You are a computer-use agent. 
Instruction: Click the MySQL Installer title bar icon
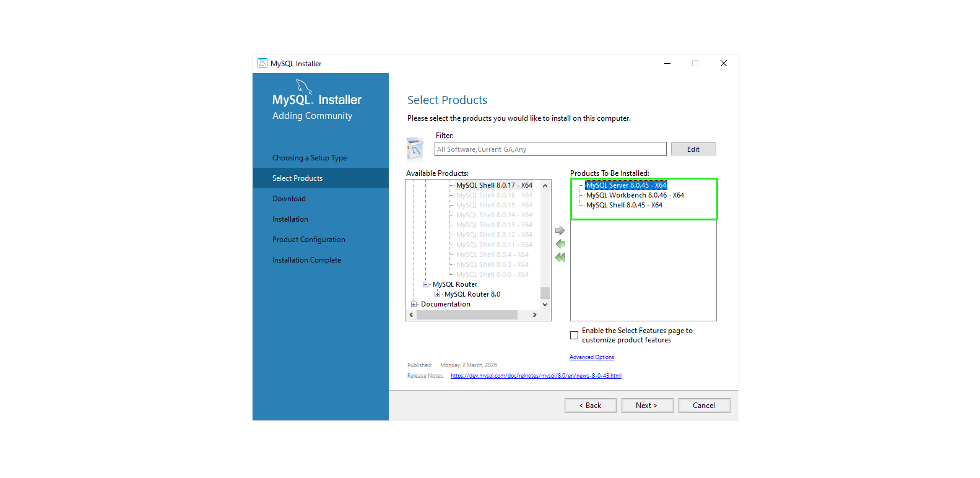click(262, 63)
